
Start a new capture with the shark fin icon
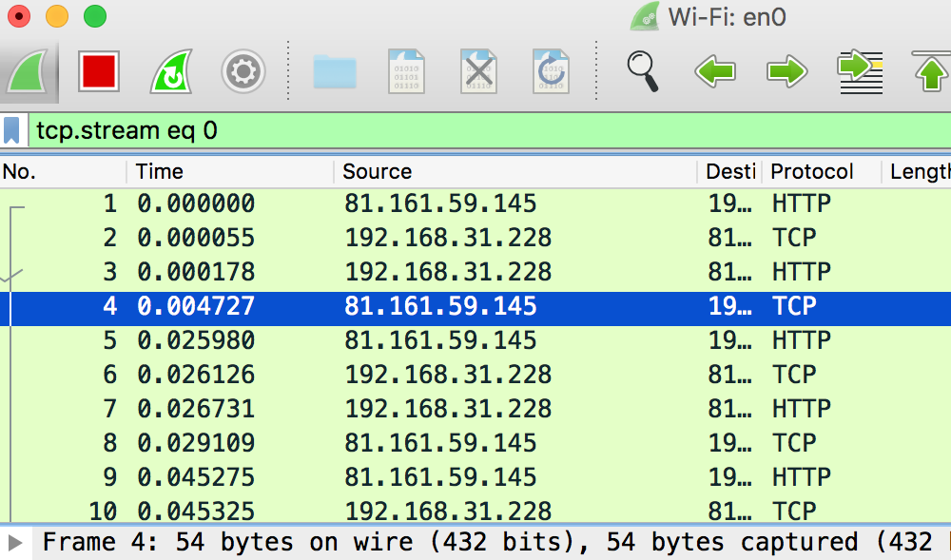(x=28, y=72)
